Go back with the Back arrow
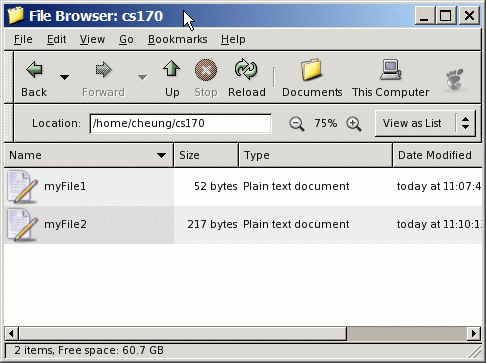This screenshot has width=486, height=363. [x=34, y=78]
